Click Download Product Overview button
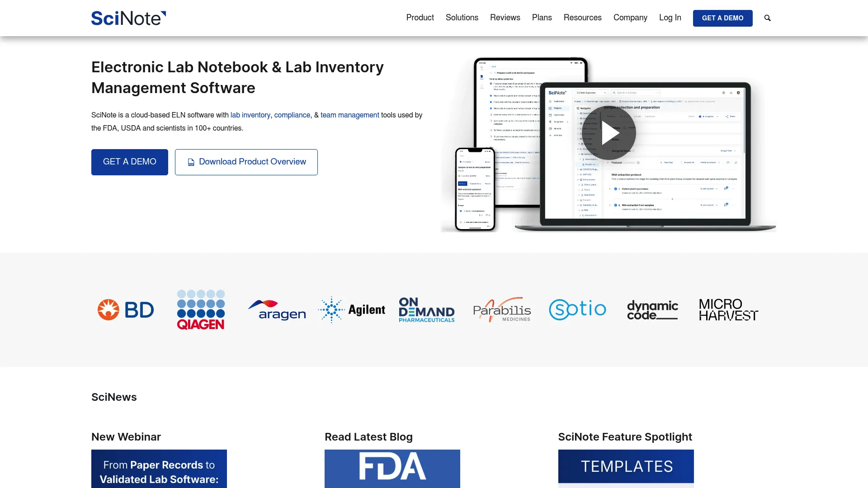 (x=246, y=162)
